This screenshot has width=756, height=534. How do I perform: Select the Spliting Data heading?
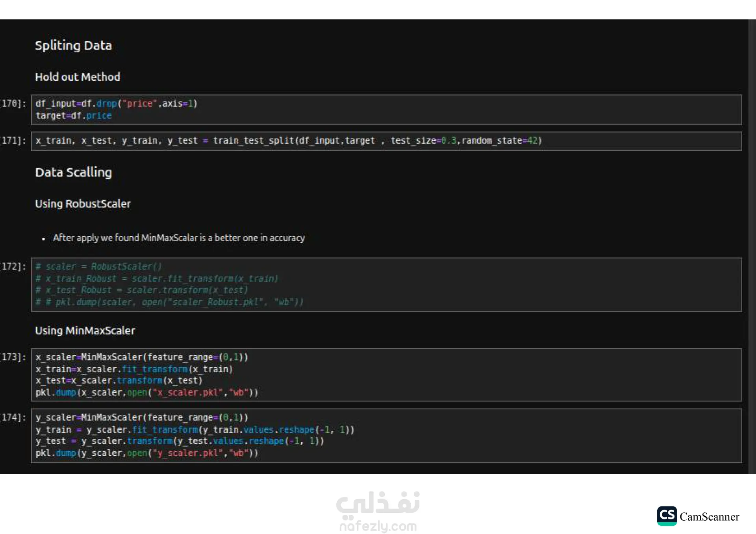point(74,46)
